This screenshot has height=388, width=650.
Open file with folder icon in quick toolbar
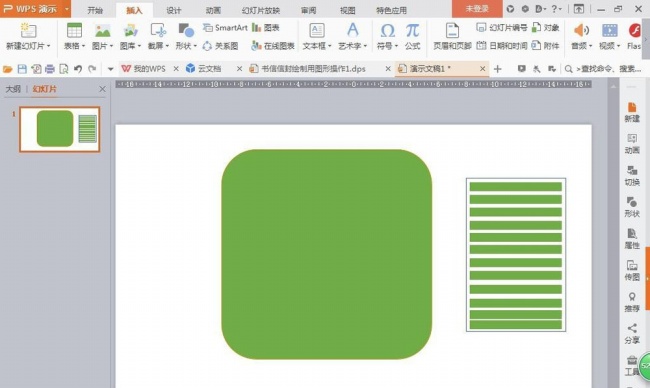click(7, 69)
